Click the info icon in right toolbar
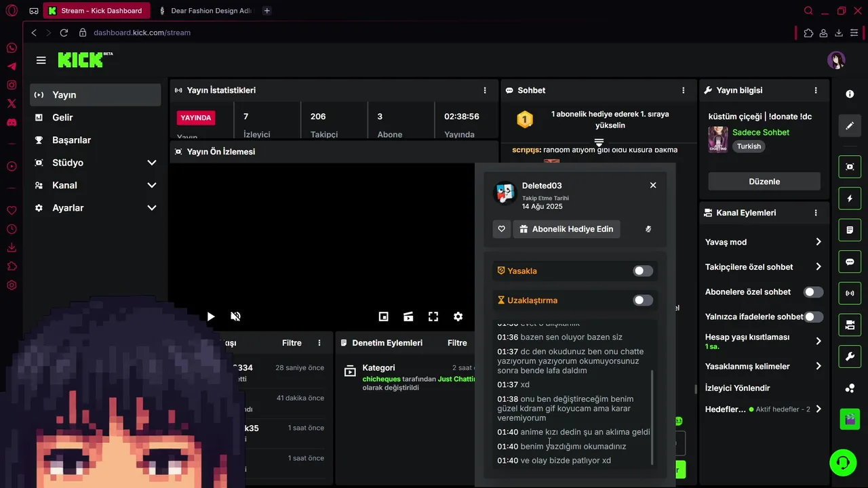Viewport: 868px width, 488px height. point(850,94)
